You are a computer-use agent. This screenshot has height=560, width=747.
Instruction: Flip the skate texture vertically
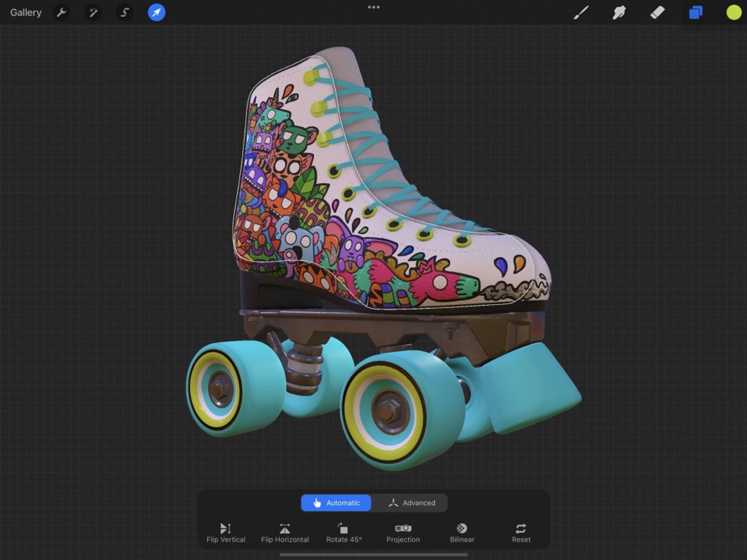coord(225,532)
